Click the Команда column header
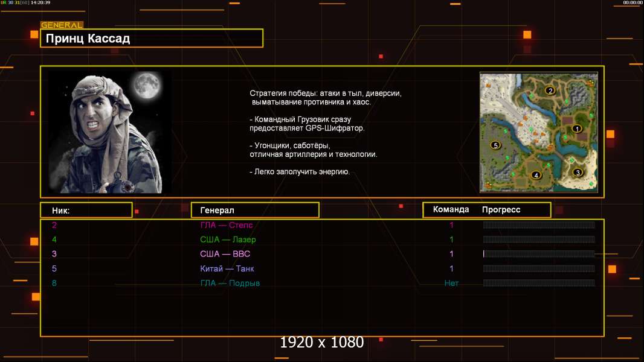 pos(451,210)
